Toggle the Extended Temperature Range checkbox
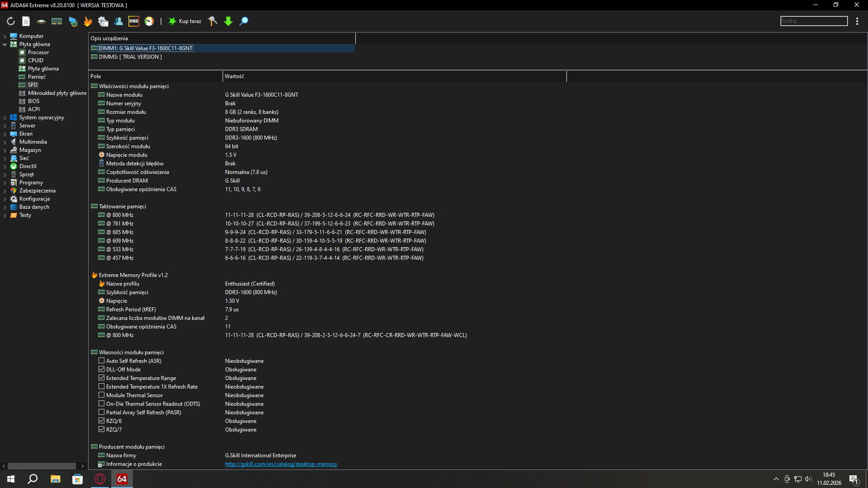868x488 pixels. [101, 378]
